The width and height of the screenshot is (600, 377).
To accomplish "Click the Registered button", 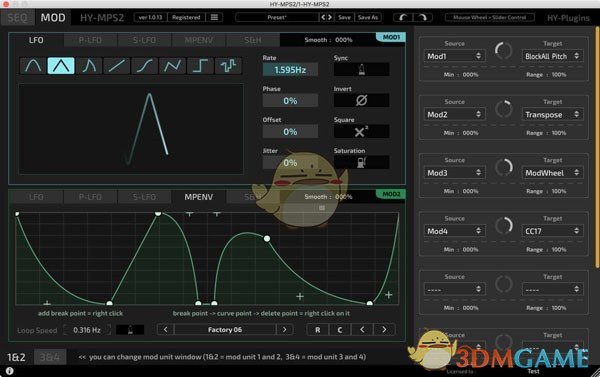I will [186, 17].
